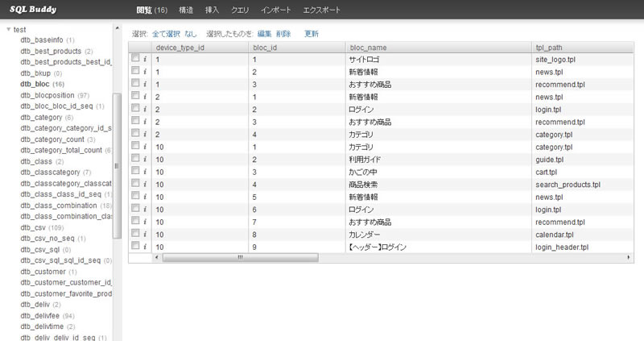Click info icon on the 商品検索 row
644x341 pixels.
click(145, 185)
